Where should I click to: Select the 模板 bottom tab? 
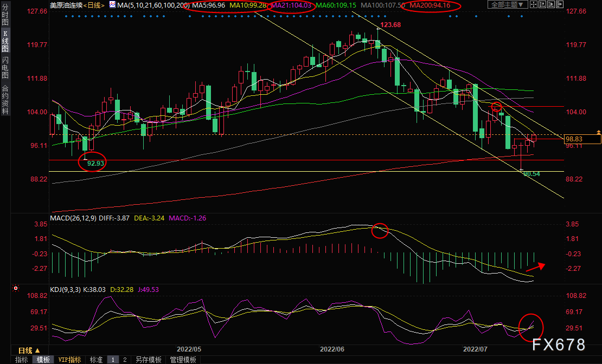point(43,360)
